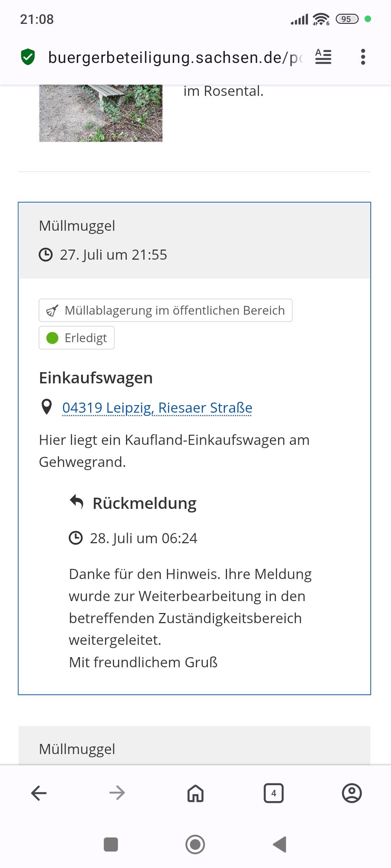Tap the map pin location icon
391x868 pixels.
[47, 407]
